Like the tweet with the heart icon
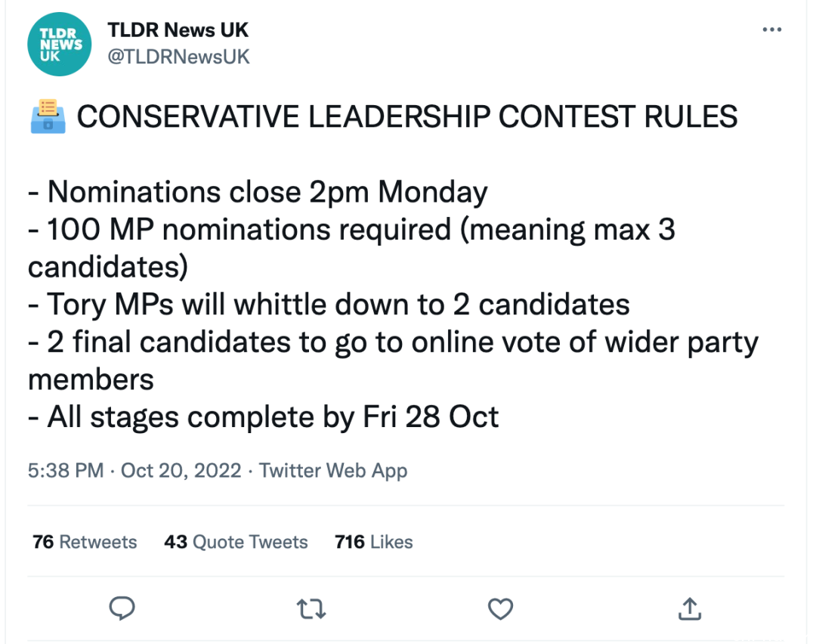The image size is (816, 644). [x=501, y=608]
